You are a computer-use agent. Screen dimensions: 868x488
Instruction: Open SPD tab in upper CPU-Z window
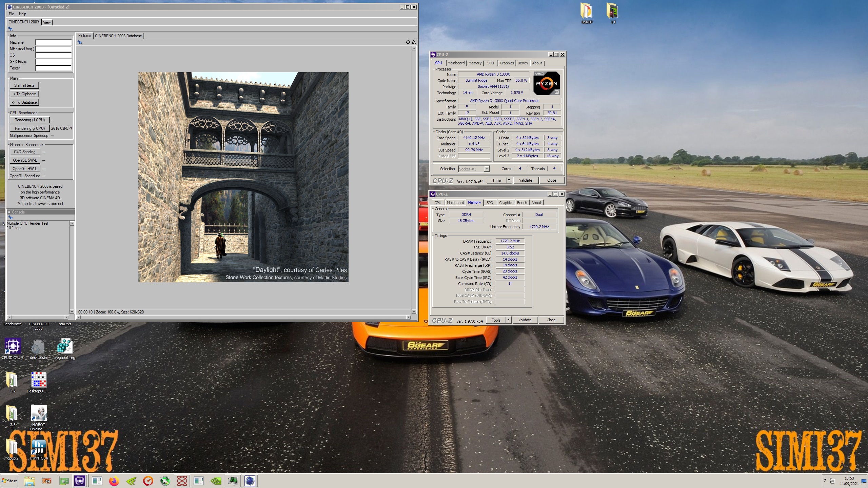[490, 63]
